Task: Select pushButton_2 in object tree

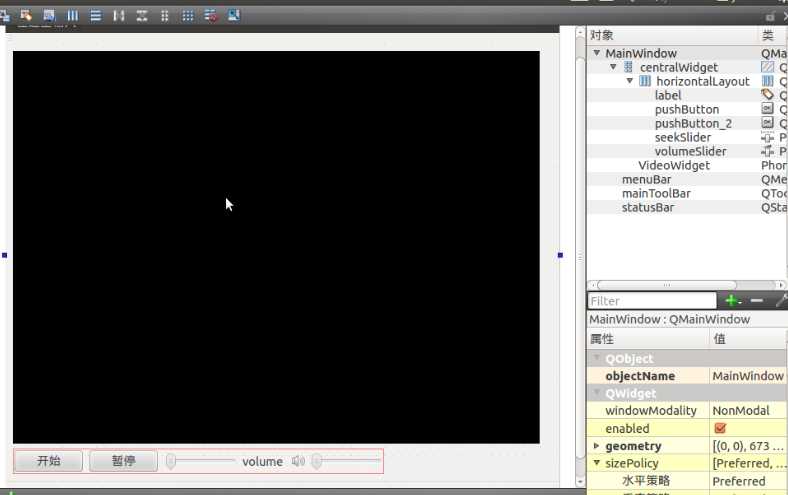Action: click(x=693, y=123)
